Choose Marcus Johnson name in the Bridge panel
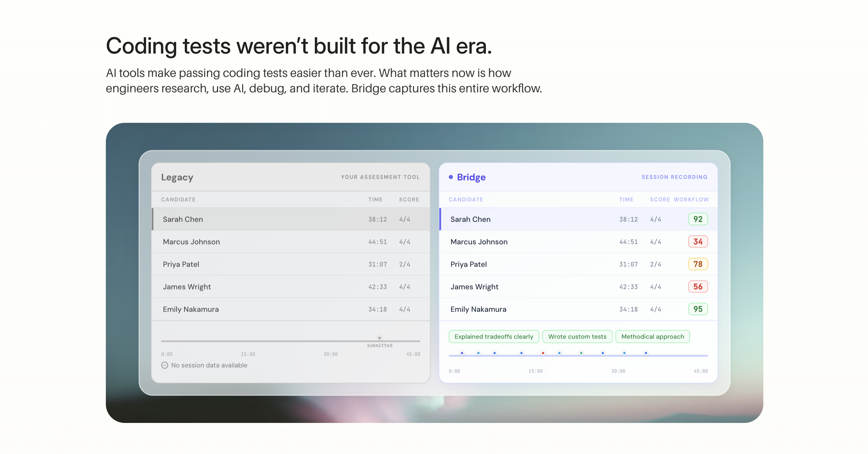Image resolution: width=868 pixels, height=454 pixels. (479, 242)
